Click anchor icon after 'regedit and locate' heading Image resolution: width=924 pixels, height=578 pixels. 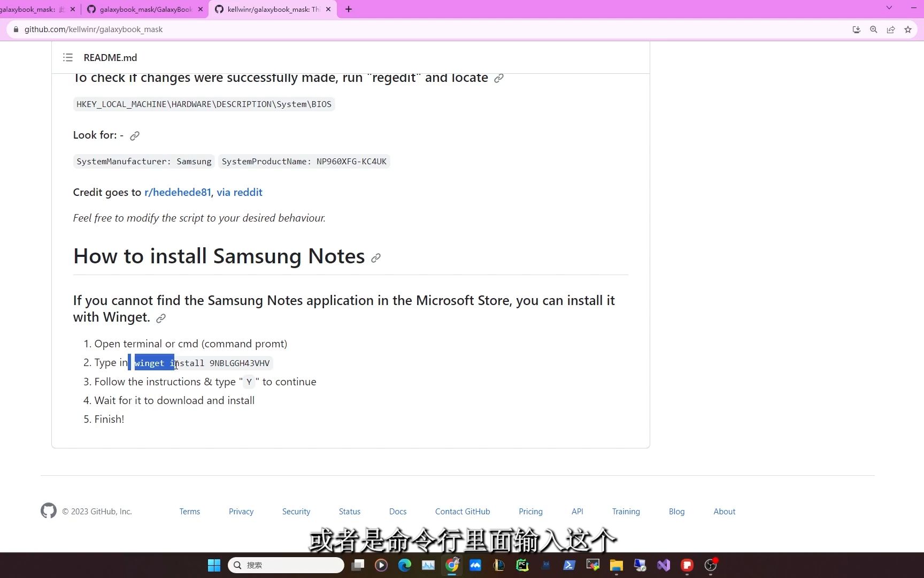(x=499, y=78)
